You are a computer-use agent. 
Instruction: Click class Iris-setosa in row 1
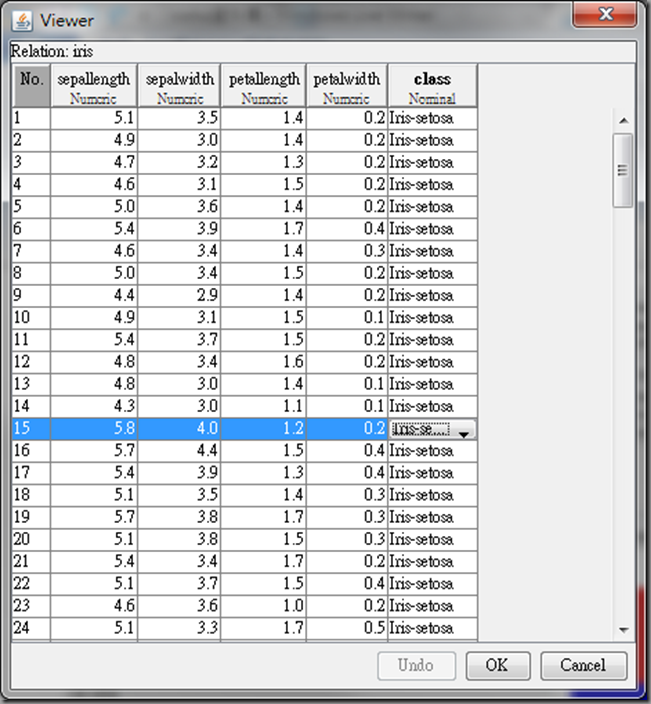pyautogui.click(x=432, y=118)
